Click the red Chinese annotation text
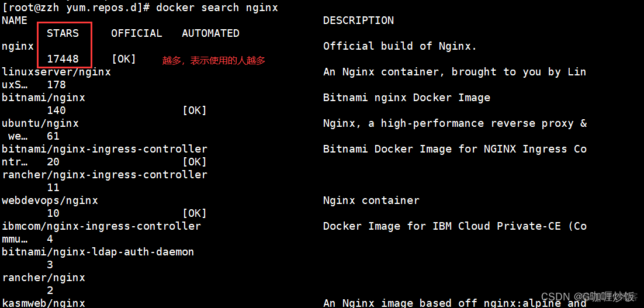 click(x=214, y=60)
